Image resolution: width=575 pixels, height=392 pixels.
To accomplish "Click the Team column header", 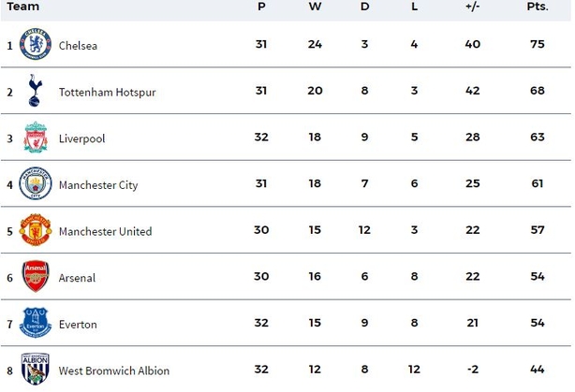I will (x=23, y=7).
